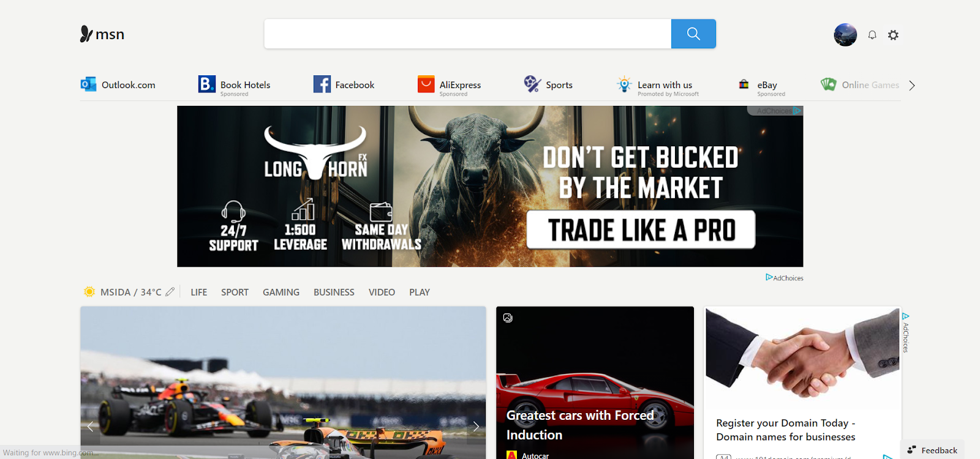The width and height of the screenshot is (980, 459).
Task: Click the MSIDA / 34°C weather link
Action: coord(130,292)
